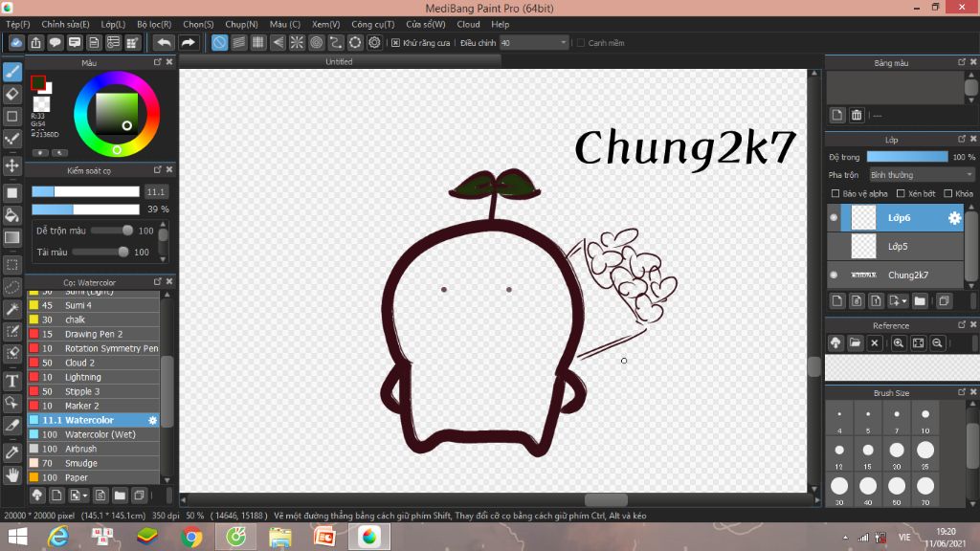Open snap settings gear icon
The width and height of the screenshot is (980, 551).
(x=374, y=42)
